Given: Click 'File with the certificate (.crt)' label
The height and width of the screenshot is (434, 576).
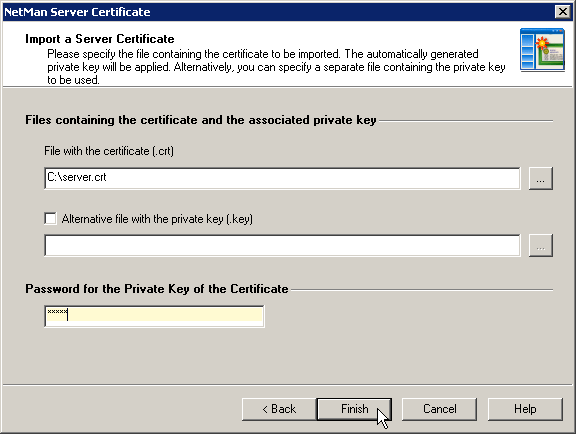Looking at the screenshot, I should 109,151.
